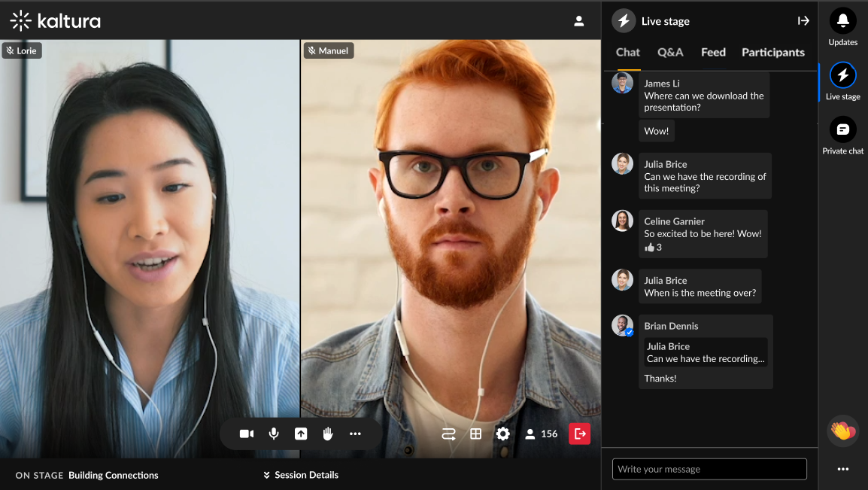Viewport: 868px width, 490px height.
Task: Select Live stage in the sidebar
Action: pos(842,81)
